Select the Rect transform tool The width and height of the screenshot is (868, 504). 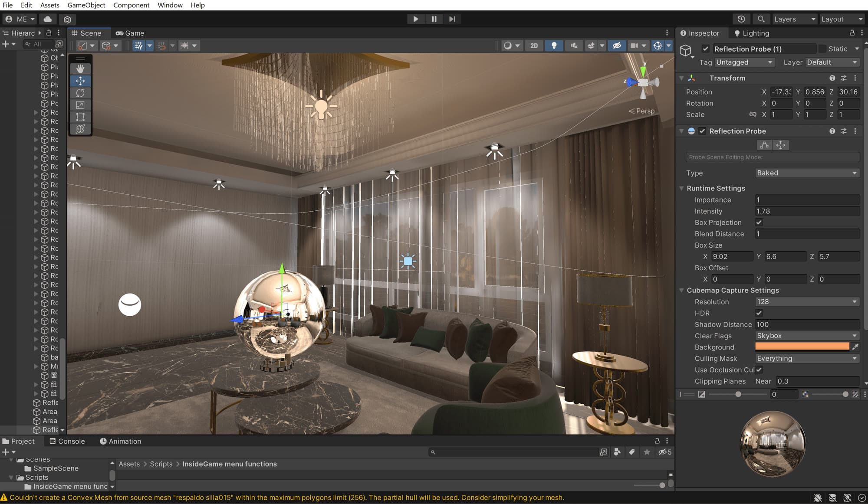[80, 117]
